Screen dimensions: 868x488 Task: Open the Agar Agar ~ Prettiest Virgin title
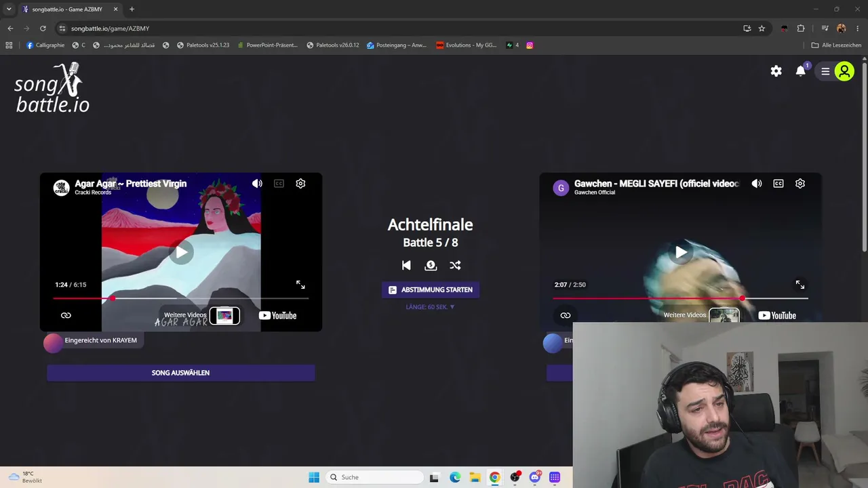[130, 184]
